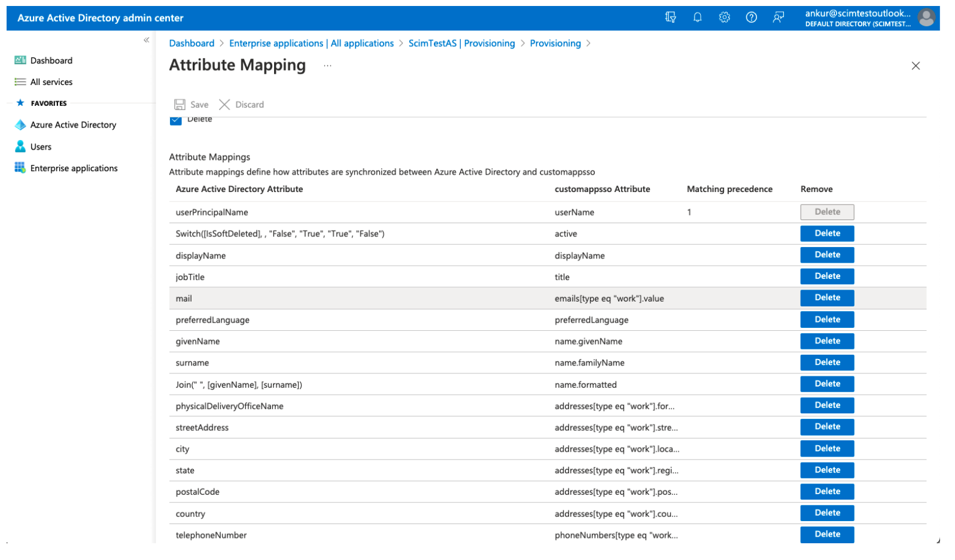Open All services in sidebar
955x560 pixels.
coord(51,83)
